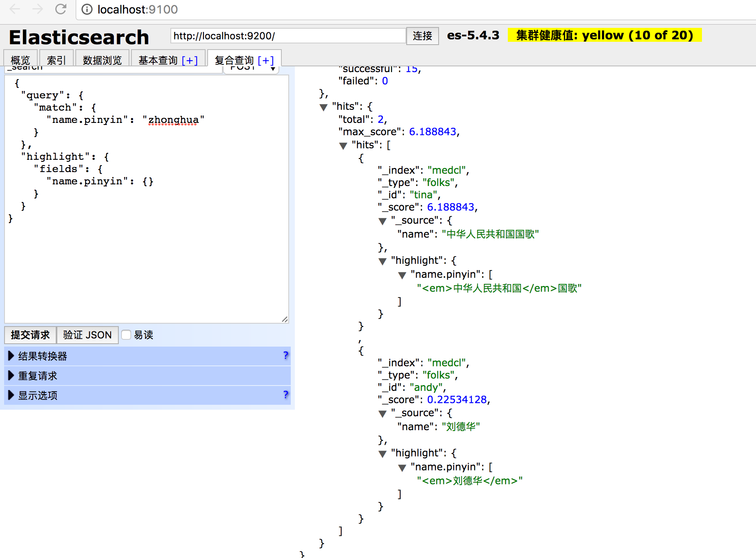756x558 pixels.
Task: Collapse the top-level "hits" object
Action: click(x=324, y=107)
